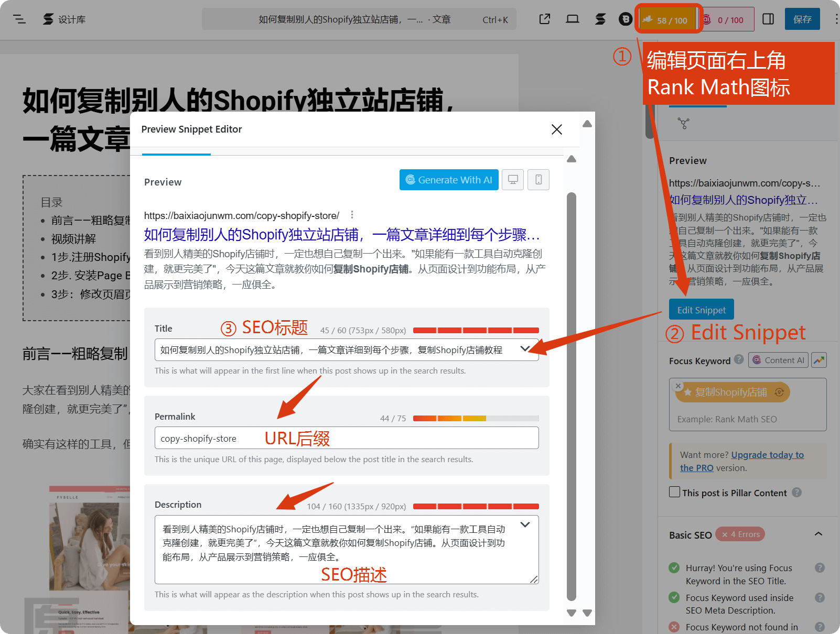Click the Preview Snippet Editor general tab underline
Screen dimensions: 840x634
(176, 154)
